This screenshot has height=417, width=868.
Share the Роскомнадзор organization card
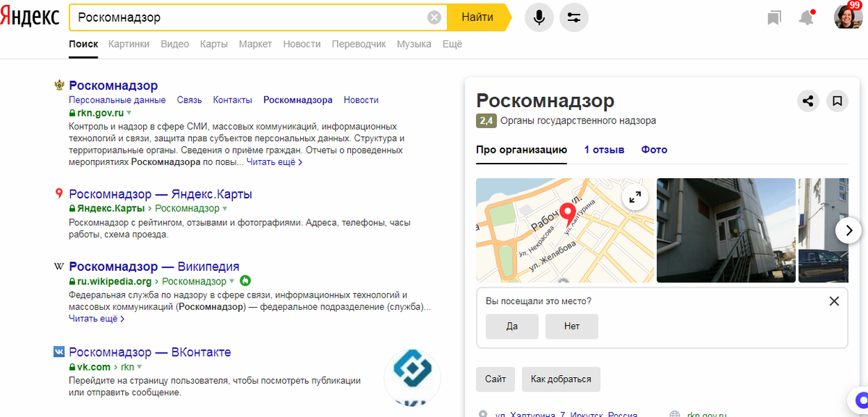point(808,101)
